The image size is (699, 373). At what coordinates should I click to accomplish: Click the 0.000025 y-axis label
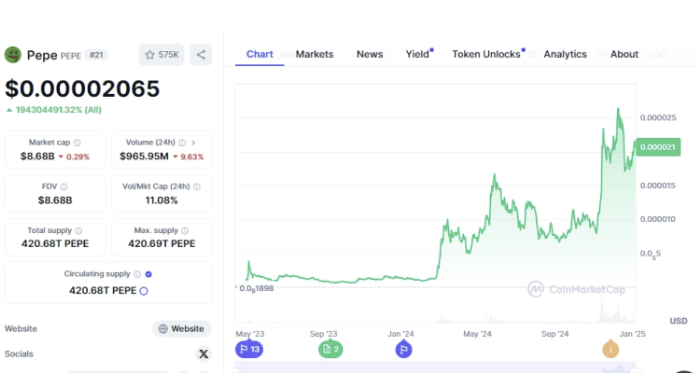pyautogui.click(x=658, y=118)
